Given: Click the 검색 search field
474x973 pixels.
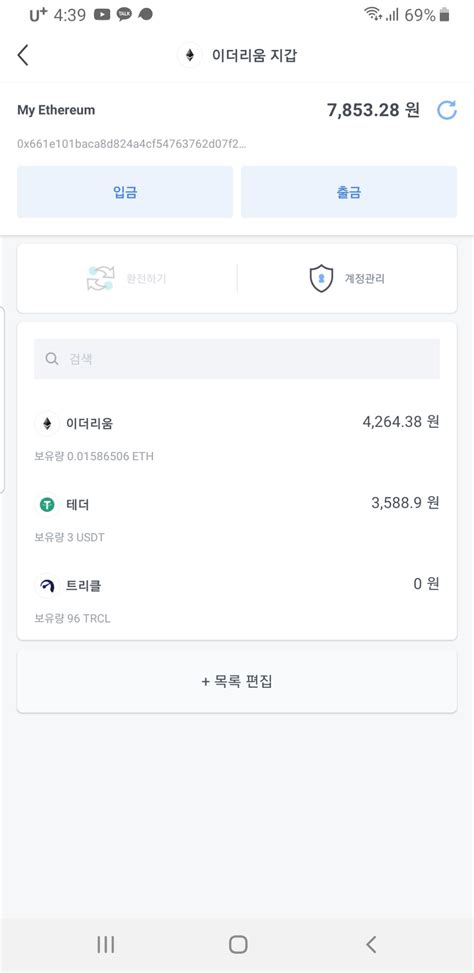Looking at the screenshot, I should point(237,359).
